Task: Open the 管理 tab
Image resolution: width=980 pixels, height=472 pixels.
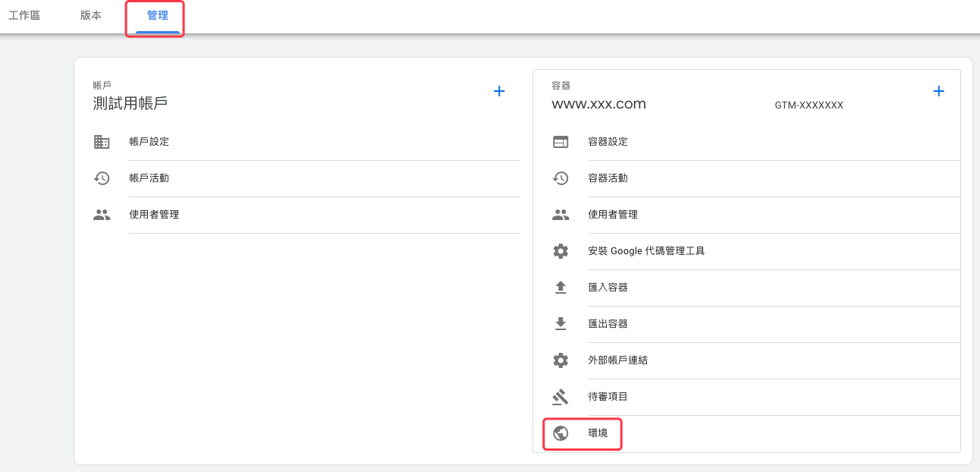Action: pyautogui.click(x=158, y=15)
